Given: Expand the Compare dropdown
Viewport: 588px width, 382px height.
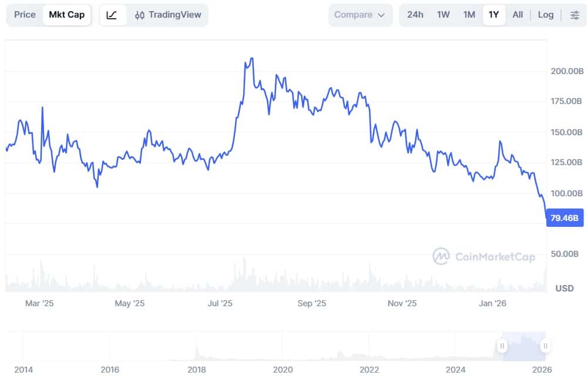Looking at the screenshot, I should [x=359, y=15].
